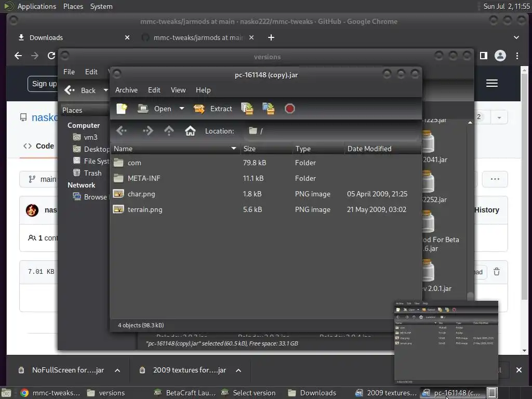Go forward in archive location
This screenshot has height=399, width=532.
[148, 130]
